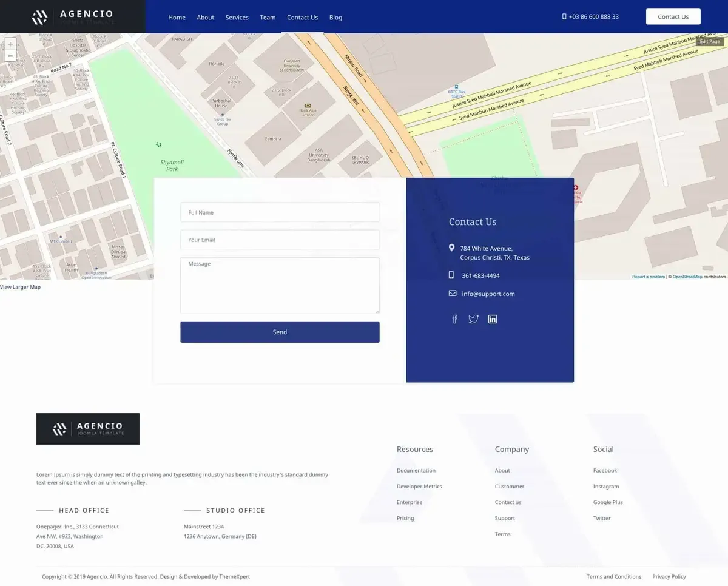Click into the Your Email field

pos(280,240)
